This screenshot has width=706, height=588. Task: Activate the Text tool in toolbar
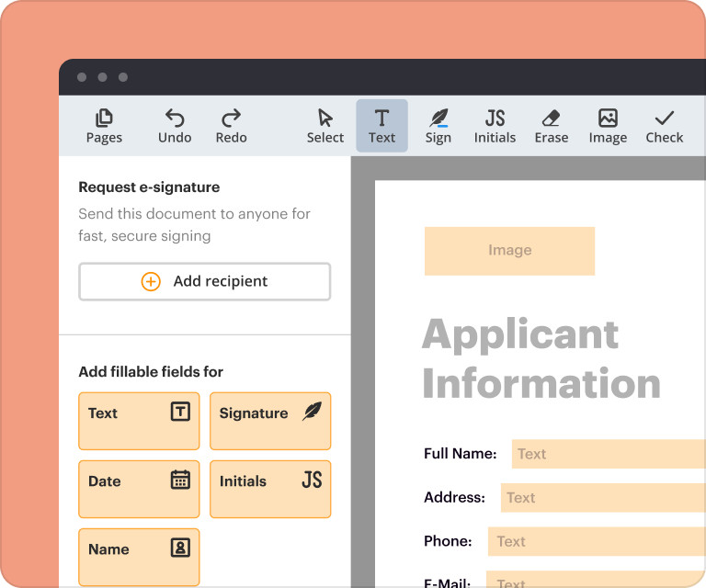(381, 126)
